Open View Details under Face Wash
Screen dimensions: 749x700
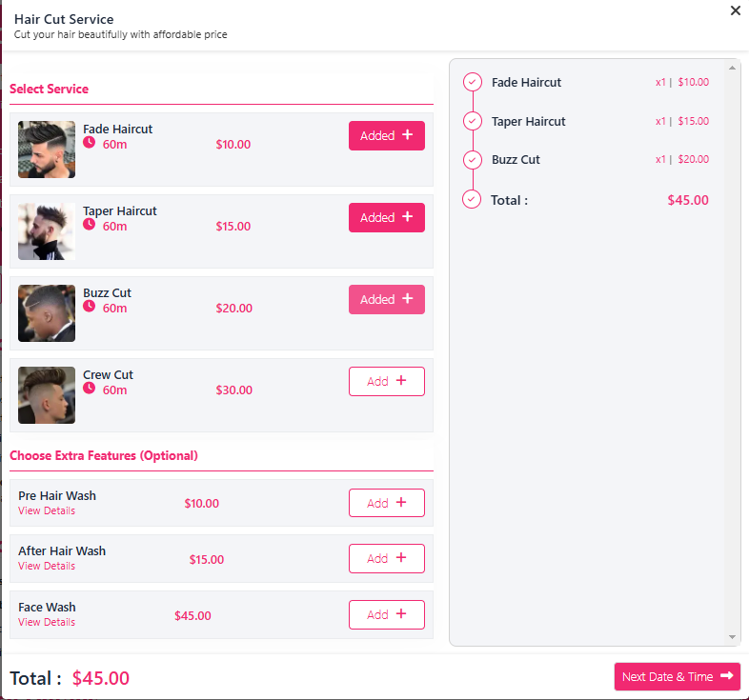(47, 622)
